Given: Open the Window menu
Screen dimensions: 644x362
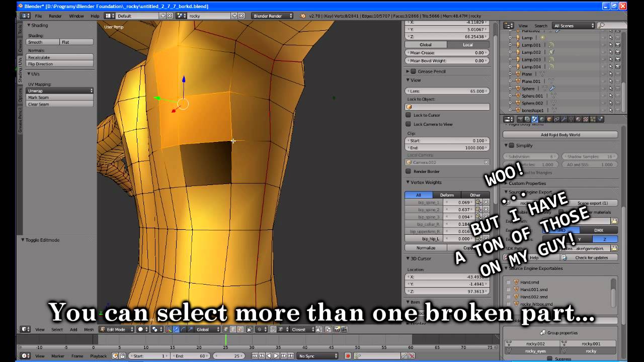Looking at the screenshot, I should pyautogui.click(x=76, y=16).
